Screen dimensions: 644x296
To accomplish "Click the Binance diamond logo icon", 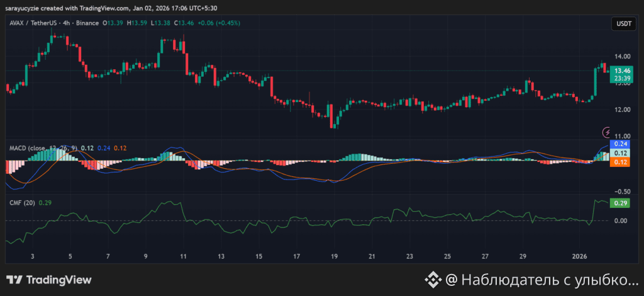I will pos(433,280).
